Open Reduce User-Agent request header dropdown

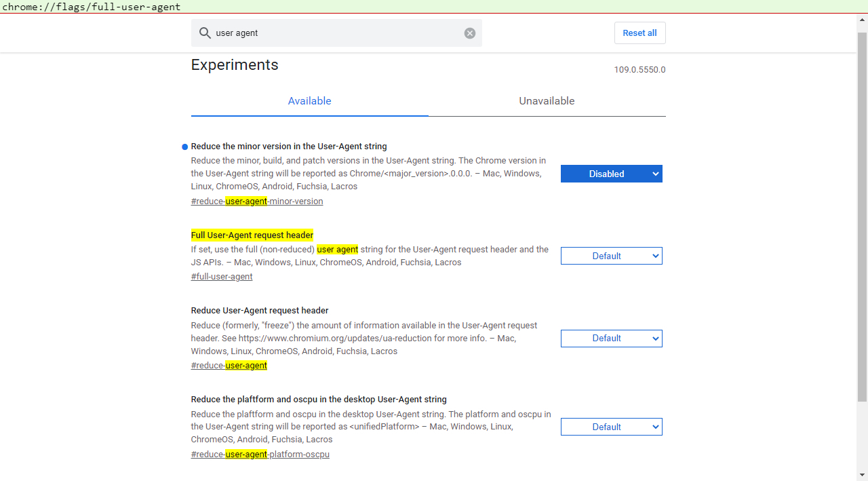[x=612, y=338]
